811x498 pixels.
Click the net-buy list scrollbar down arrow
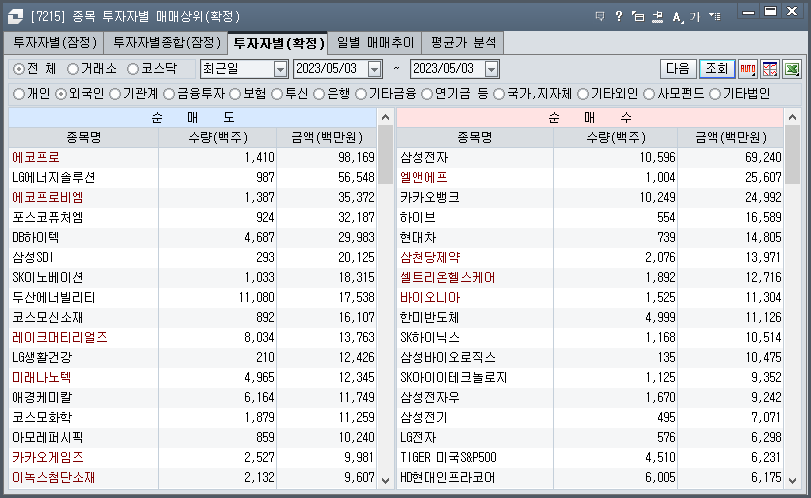792,480
